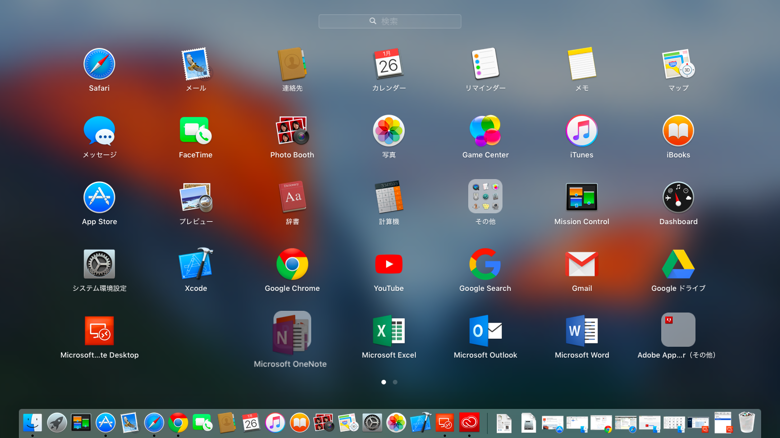Launch Microsoft Word

(x=582, y=331)
